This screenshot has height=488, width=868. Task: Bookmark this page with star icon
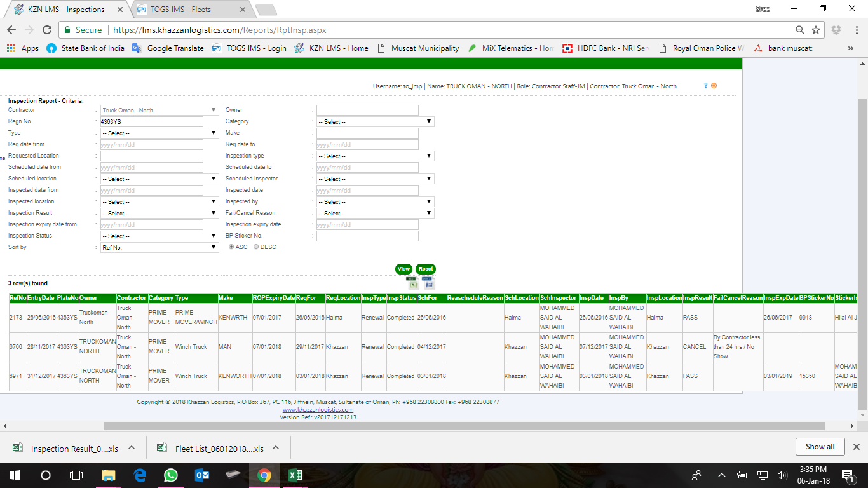tap(816, 30)
